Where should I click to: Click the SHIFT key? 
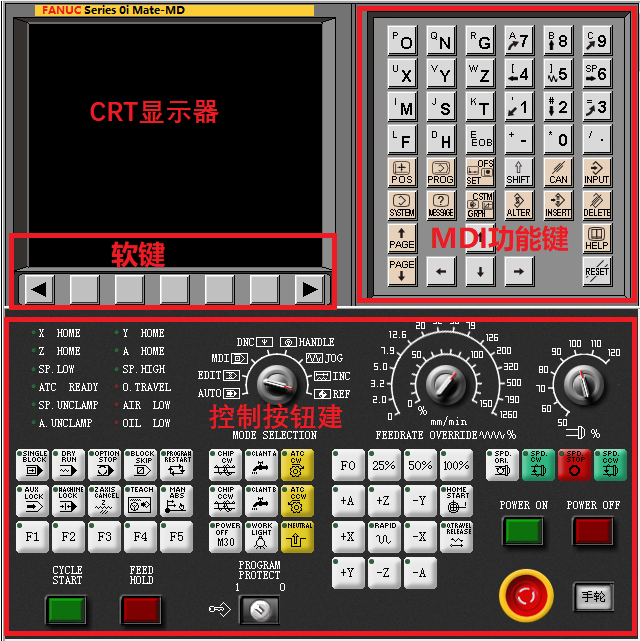[519, 173]
